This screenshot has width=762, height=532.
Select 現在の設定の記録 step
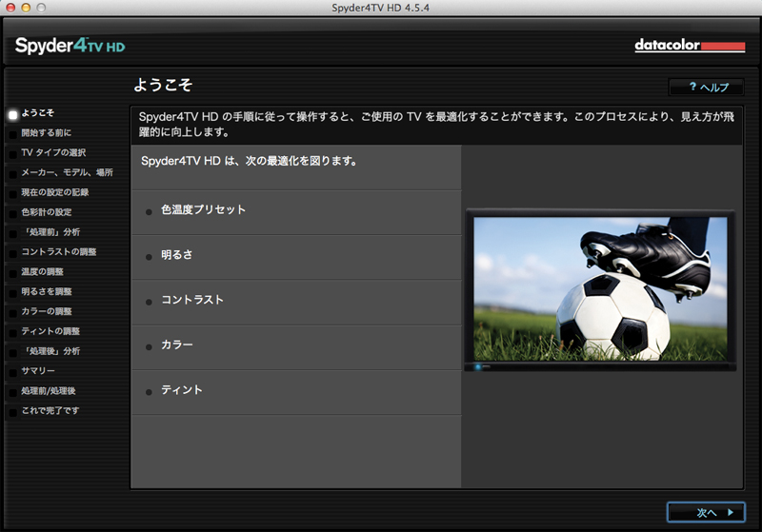point(55,192)
